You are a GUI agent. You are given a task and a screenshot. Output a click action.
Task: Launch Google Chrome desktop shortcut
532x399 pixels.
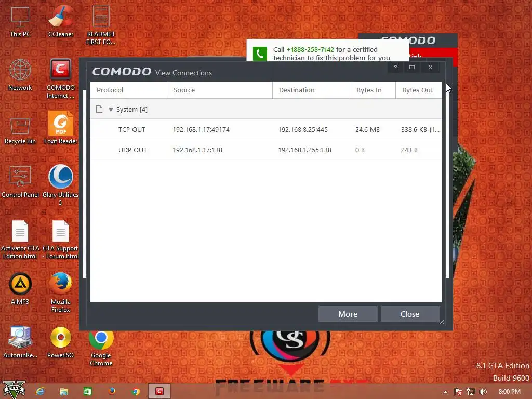coord(101,348)
